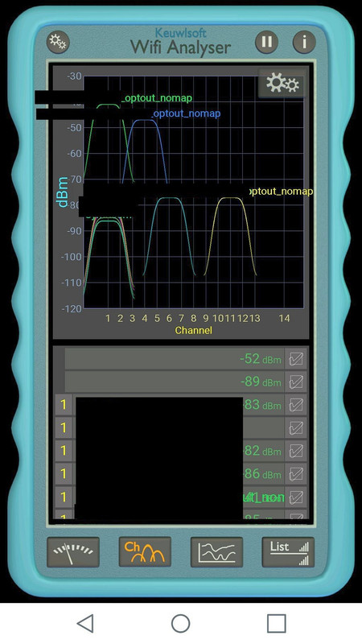
Task: Pause the wifi scanning
Action: pyautogui.click(x=267, y=42)
